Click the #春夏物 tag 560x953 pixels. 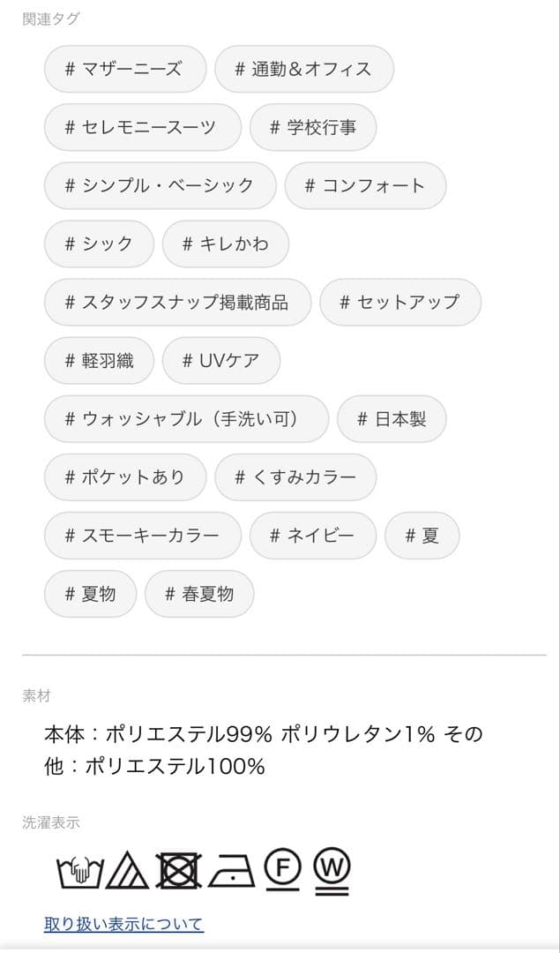point(199,593)
